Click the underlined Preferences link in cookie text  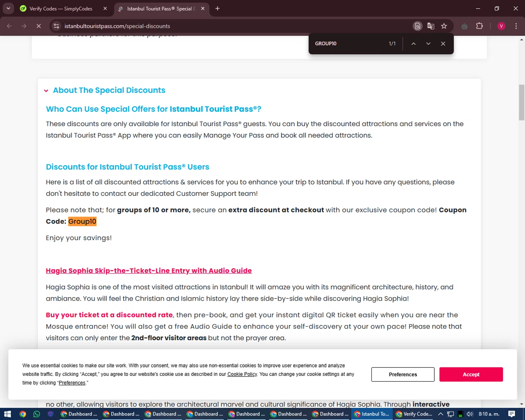tap(72, 383)
